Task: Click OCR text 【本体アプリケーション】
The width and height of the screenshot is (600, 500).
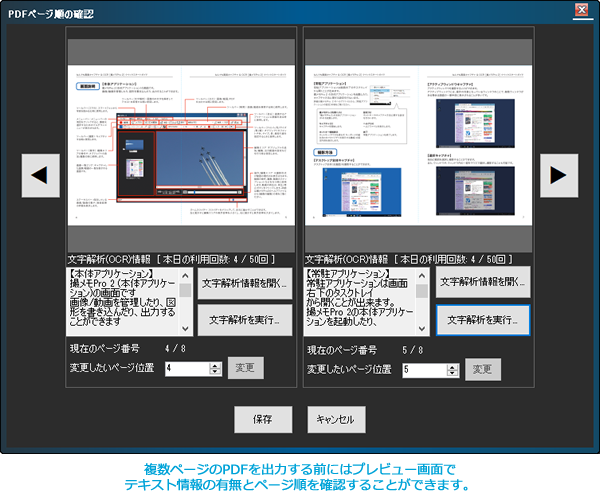Action: pos(112,274)
